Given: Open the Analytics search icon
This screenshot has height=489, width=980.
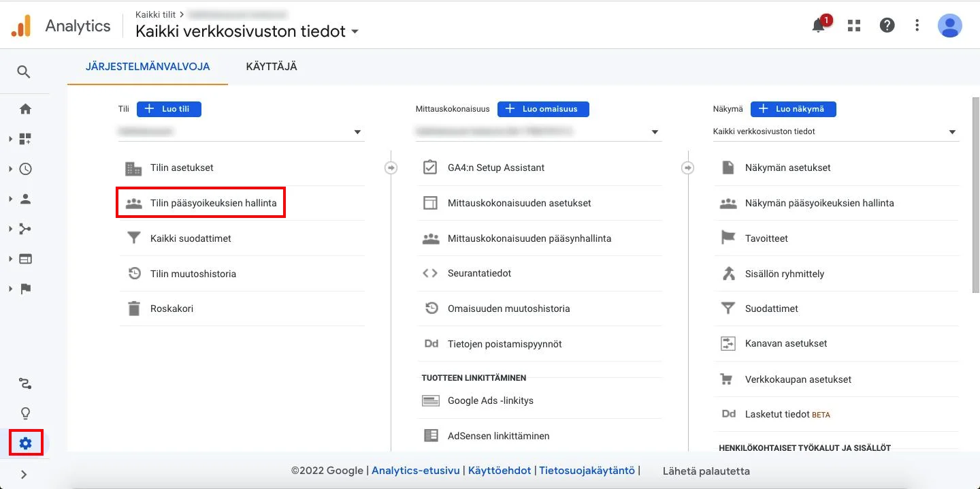Looking at the screenshot, I should pyautogui.click(x=24, y=71).
